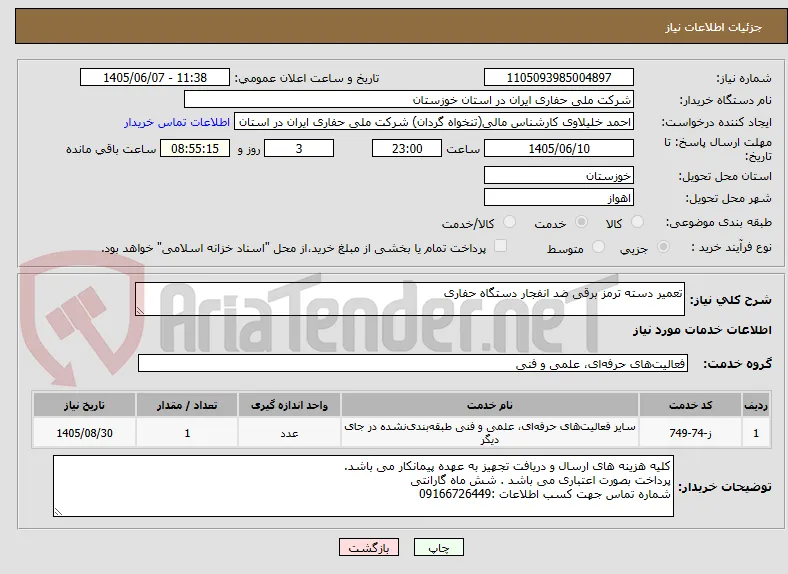
Task: Select the کالا/خدمت radio button
Action: click(x=510, y=222)
